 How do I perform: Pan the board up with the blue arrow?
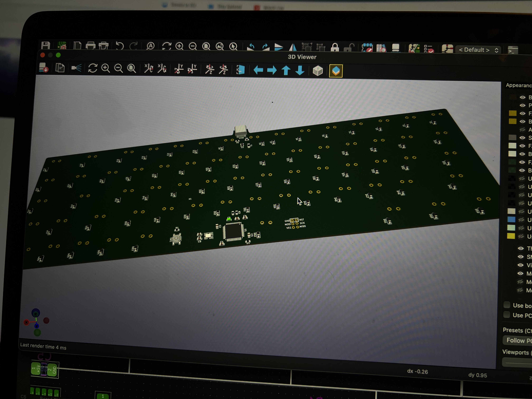tap(286, 71)
